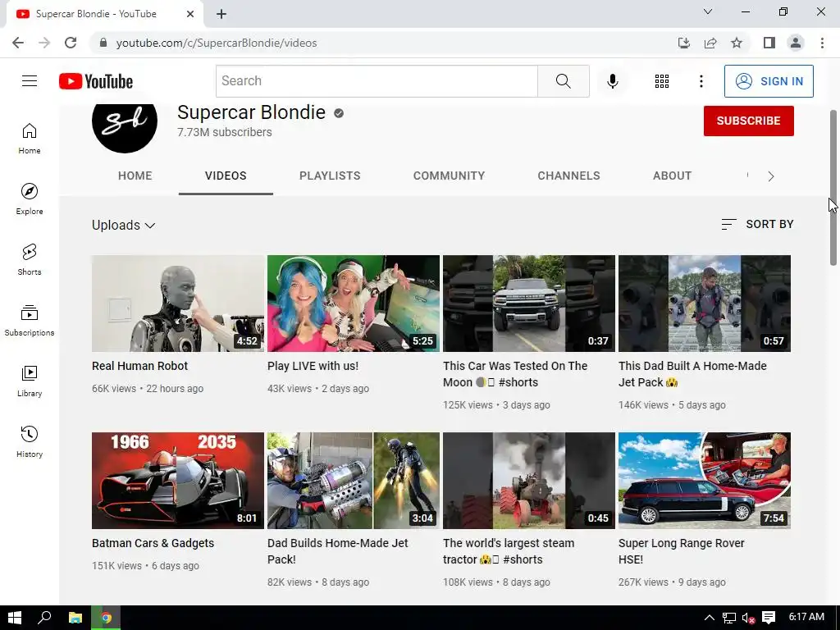
Task: Click the install app icon in address bar
Action: tap(684, 43)
